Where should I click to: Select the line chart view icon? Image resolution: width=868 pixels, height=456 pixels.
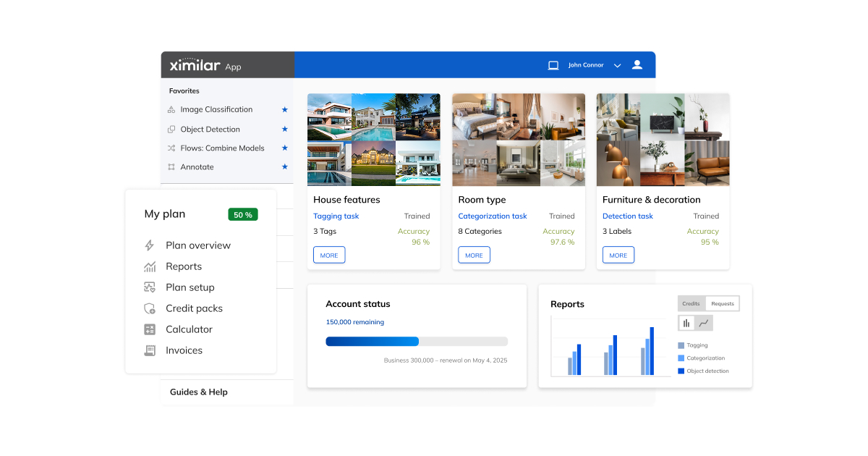[x=704, y=323]
